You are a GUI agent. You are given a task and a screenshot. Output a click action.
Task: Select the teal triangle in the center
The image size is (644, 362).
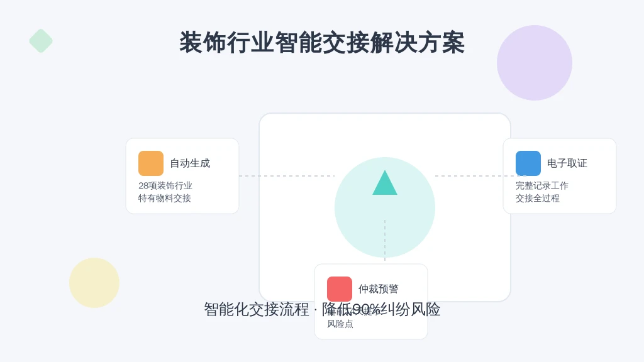pyautogui.click(x=385, y=184)
